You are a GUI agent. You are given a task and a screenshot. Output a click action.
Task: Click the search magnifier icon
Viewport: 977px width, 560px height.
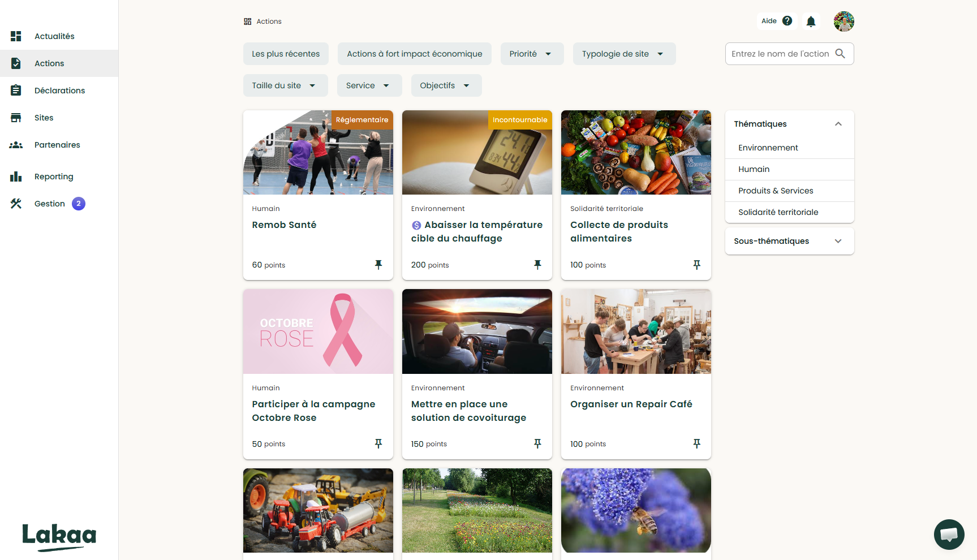[840, 54]
